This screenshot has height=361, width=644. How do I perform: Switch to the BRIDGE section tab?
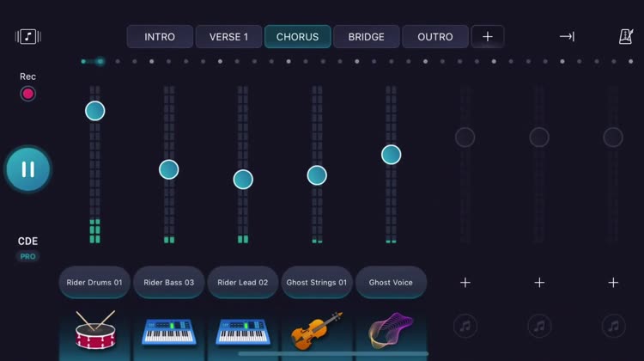[x=366, y=37]
